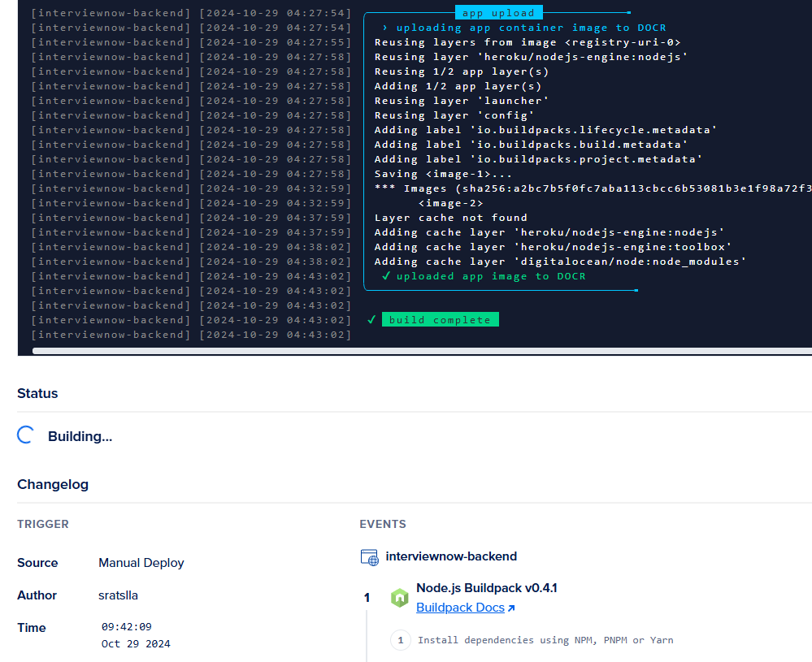Click the build complete checkmark icon

371,320
